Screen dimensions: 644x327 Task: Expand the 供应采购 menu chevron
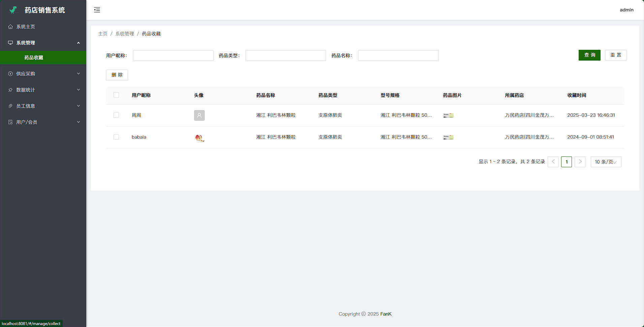coord(78,74)
